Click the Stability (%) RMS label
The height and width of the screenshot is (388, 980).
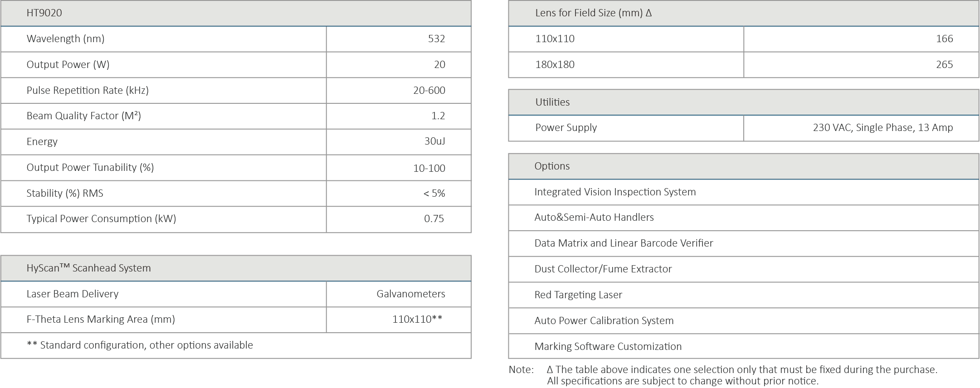[x=65, y=194]
